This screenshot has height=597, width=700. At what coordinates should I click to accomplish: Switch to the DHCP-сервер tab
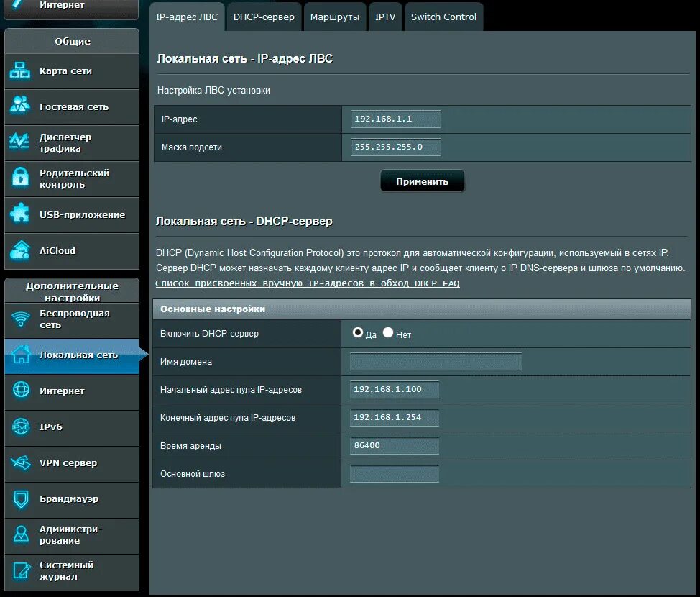[x=264, y=17]
